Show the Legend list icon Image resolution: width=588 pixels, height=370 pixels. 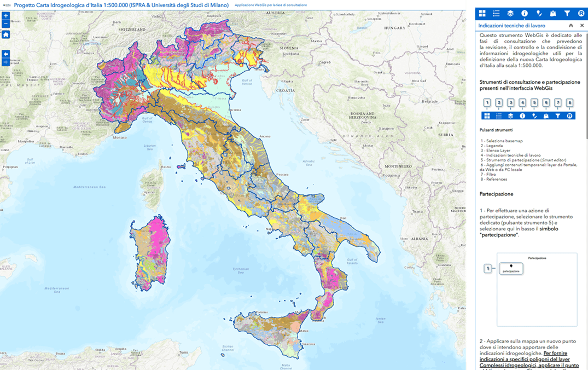click(496, 13)
